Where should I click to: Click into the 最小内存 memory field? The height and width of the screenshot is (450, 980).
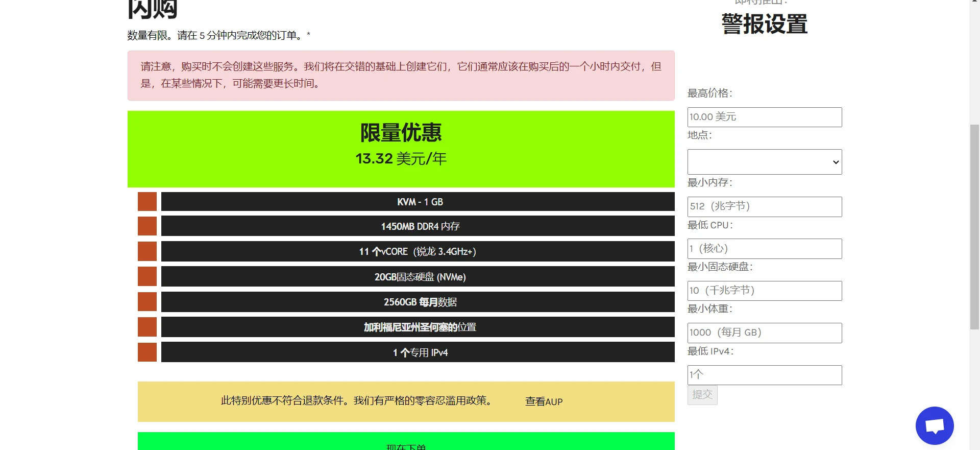(764, 207)
